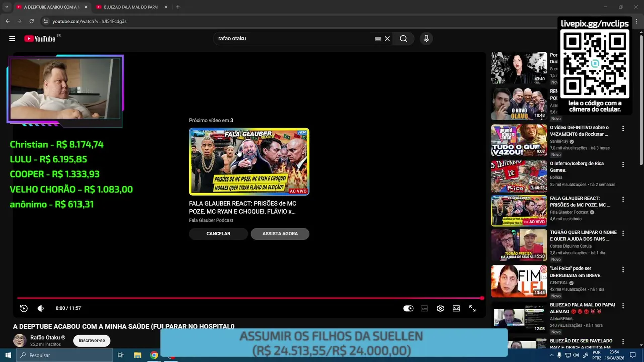Open the SaninPlay channel name

pyautogui.click(x=559, y=142)
